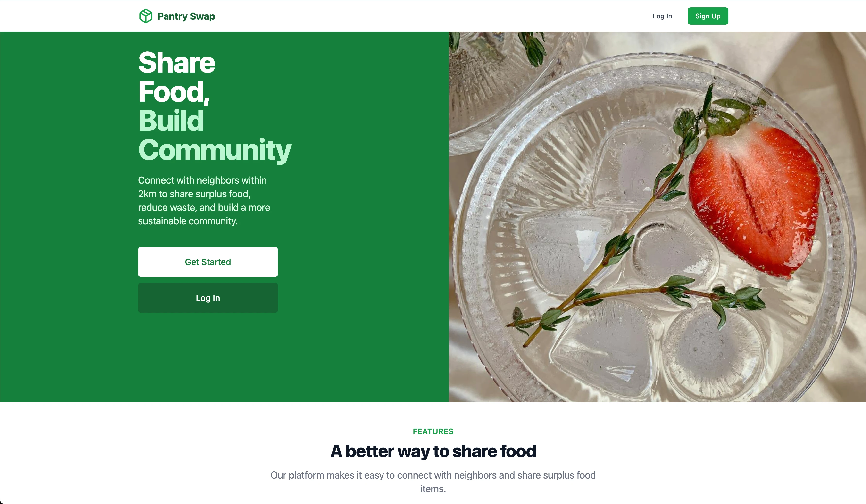Image resolution: width=866 pixels, height=504 pixels.
Task: Select the green Sign Up button
Action: pyautogui.click(x=708, y=16)
